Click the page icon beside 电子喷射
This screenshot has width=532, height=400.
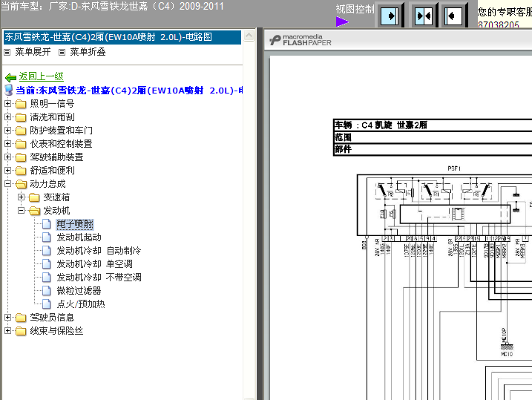pos(47,224)
